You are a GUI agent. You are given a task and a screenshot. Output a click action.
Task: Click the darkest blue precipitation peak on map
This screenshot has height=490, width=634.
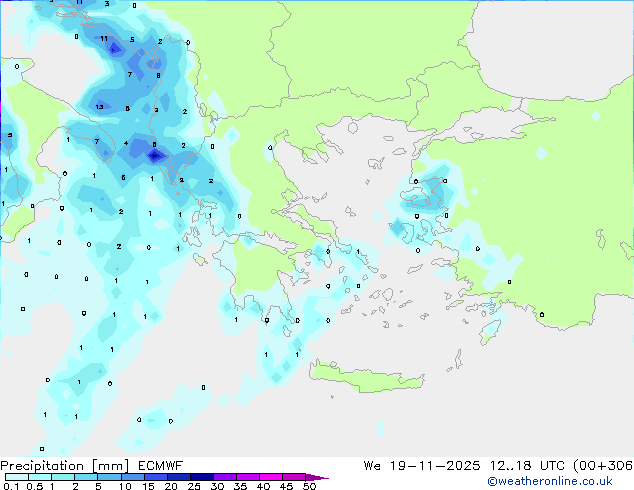[154, 155]
